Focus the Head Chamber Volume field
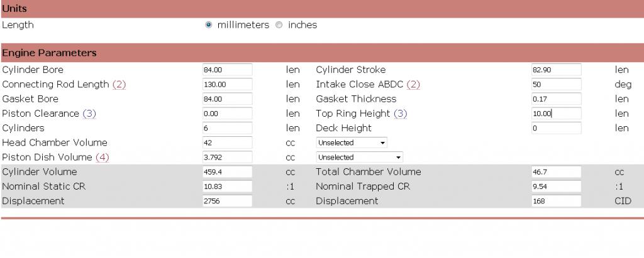 pyautogui.click(x=227, y=142)
